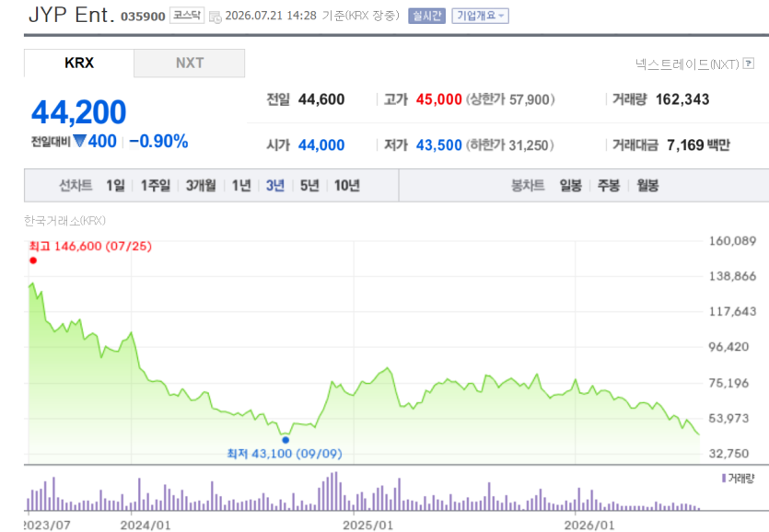
Task: Click the 2026/01 x-axis label
Action: 589,526
